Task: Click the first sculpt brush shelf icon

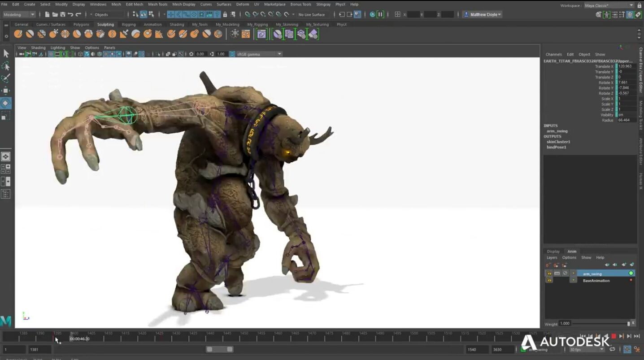Action: click(18, 34)
